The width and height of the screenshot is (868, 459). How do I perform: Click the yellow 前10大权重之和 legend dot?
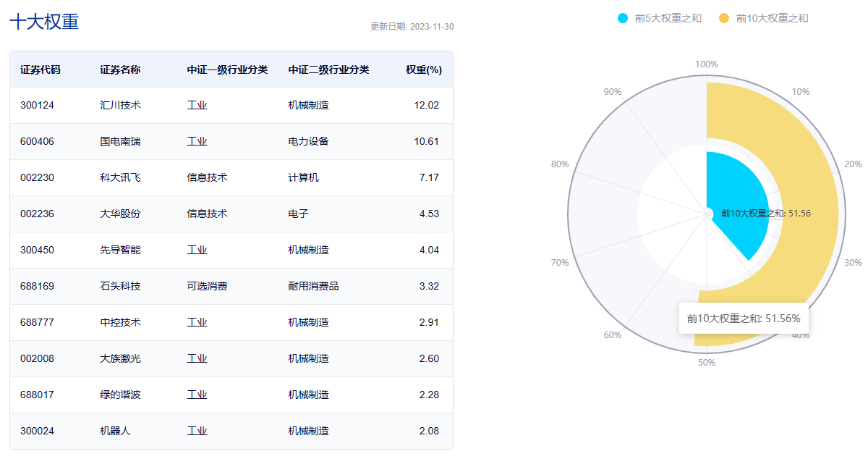[725, 18]
